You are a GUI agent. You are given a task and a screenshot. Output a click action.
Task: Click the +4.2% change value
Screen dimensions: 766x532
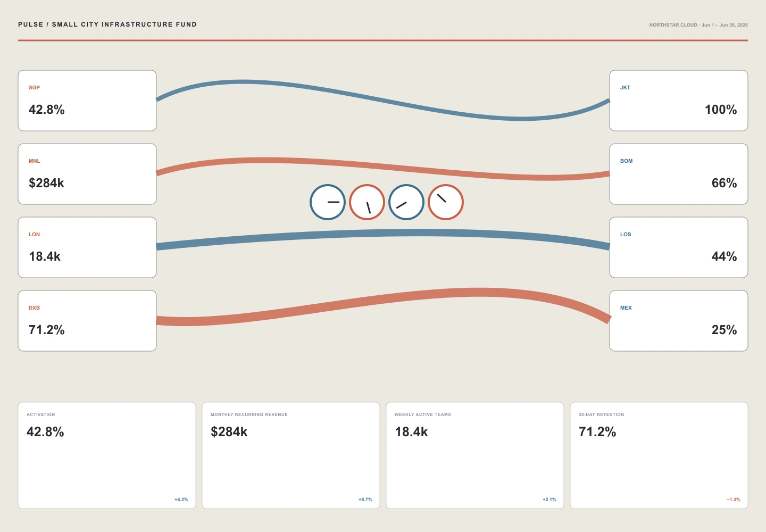click(x=181, y=500)
